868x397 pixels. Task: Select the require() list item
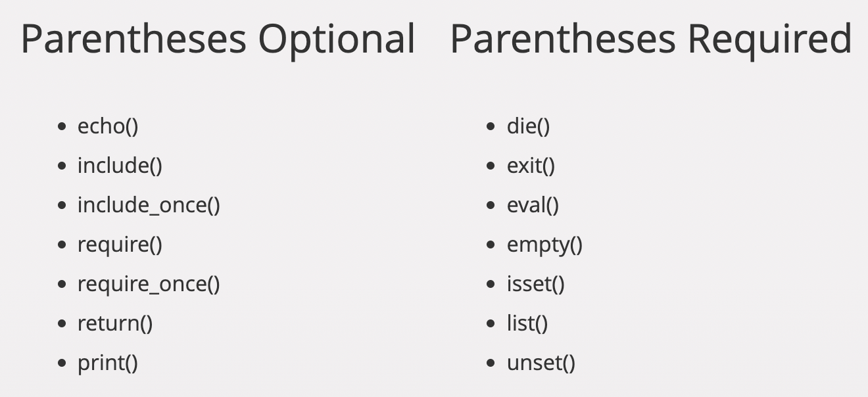click(120, 245)
